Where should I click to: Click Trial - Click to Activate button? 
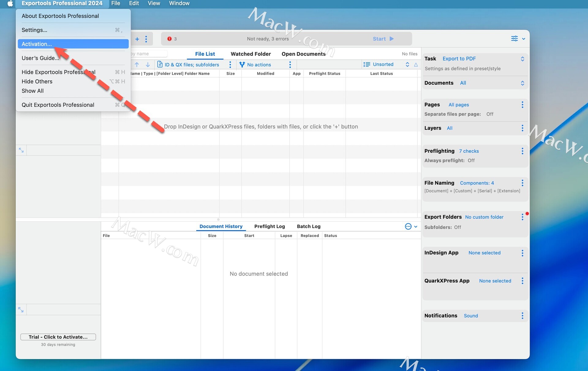click(x=58, y=337)
